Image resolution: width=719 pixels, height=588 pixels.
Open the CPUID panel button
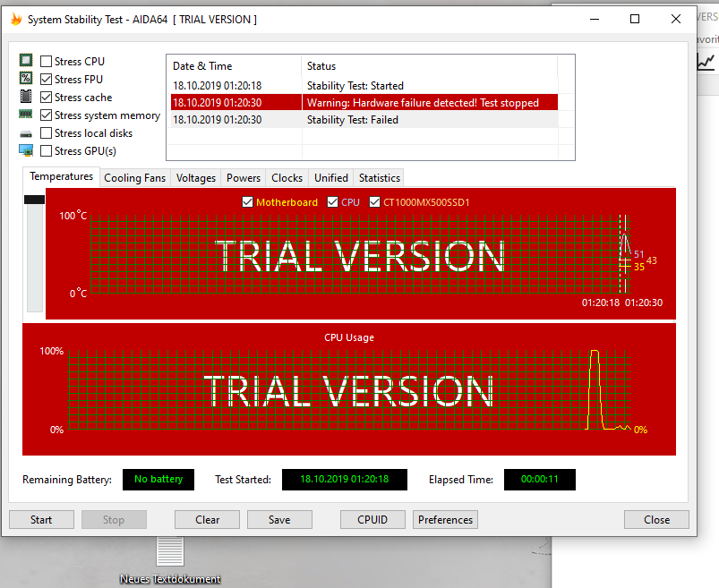(372, 520)
